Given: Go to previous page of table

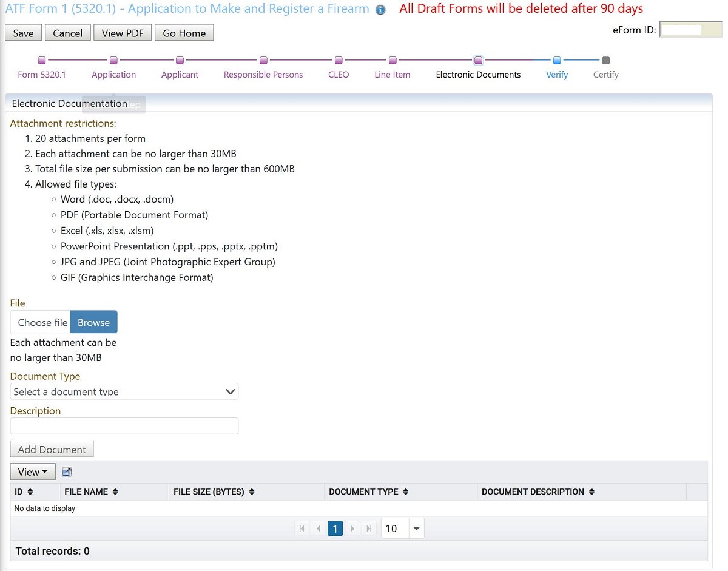Looking at the screenshot, I should click(318, 529).
